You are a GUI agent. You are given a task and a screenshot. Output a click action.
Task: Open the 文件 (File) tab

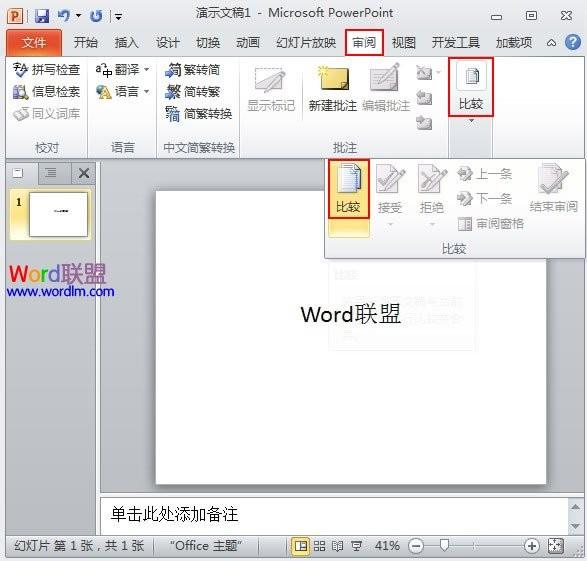coord(34,43)
